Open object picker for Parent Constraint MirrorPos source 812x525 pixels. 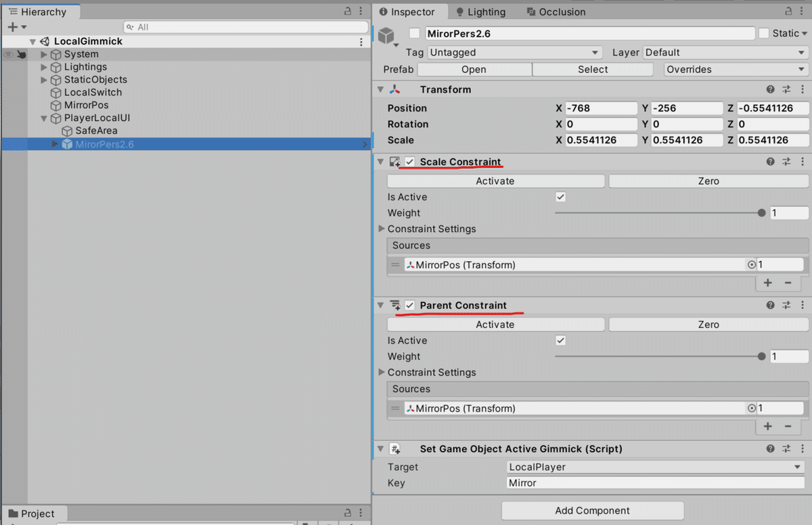(x=751, y=409)
